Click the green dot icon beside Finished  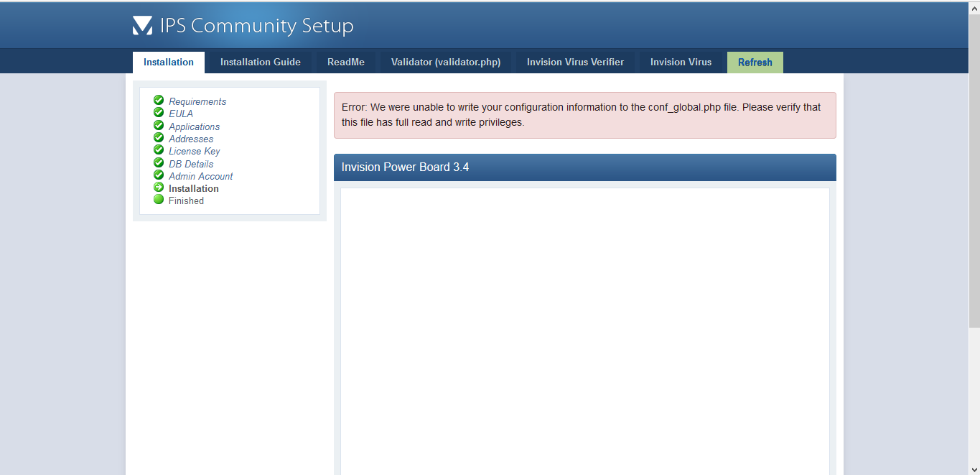click(159, 199)
